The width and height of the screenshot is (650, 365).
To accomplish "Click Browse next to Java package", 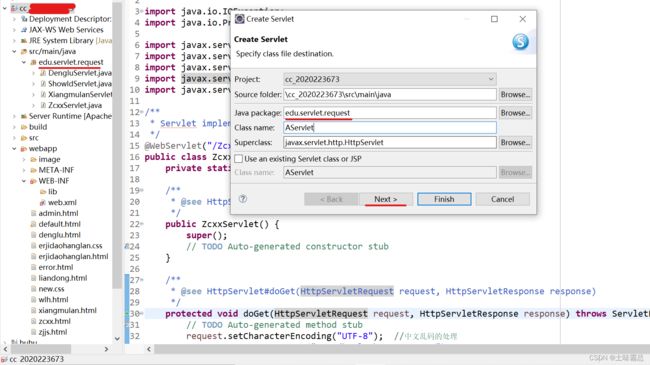I will click(x=515, y=113).
